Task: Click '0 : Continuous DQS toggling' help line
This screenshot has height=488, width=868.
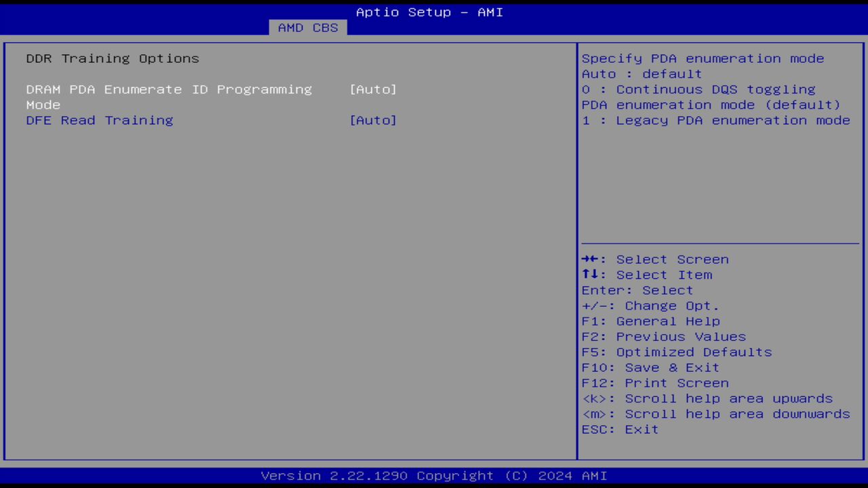Action: click(698, 89)
